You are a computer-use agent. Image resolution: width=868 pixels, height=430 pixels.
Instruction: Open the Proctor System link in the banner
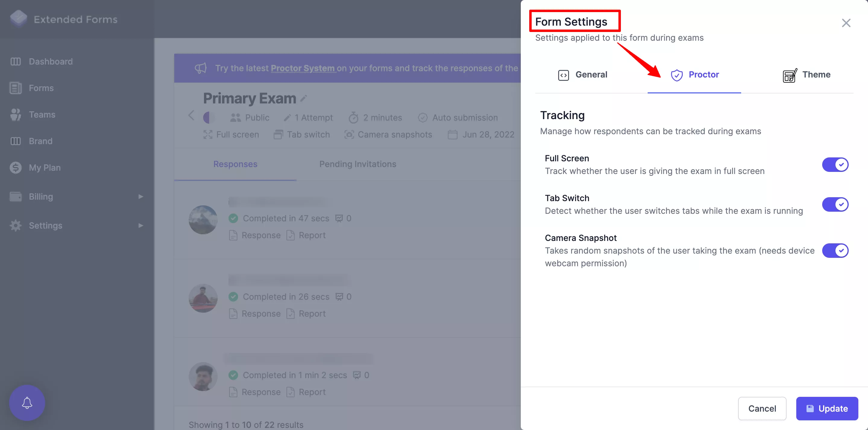click(303, 68)
